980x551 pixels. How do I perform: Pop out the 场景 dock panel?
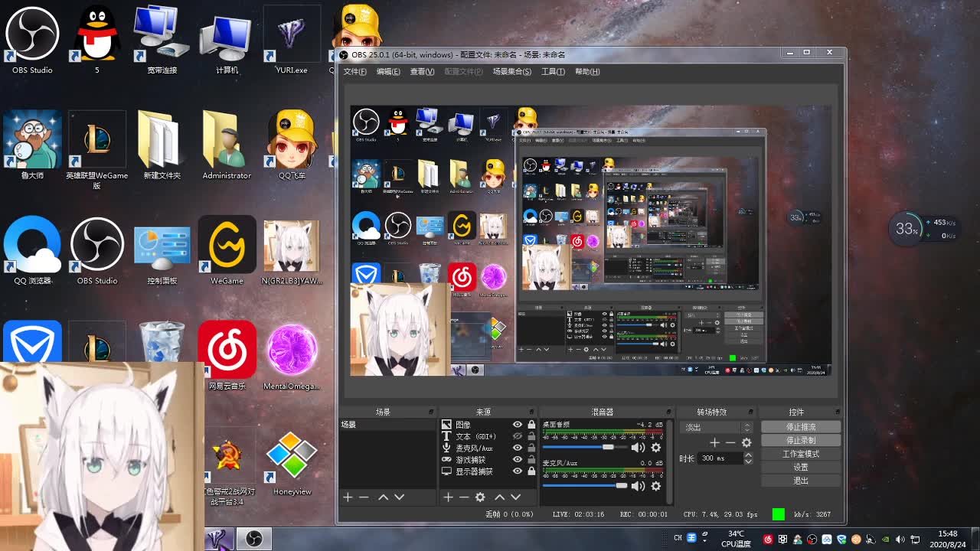point(431,412)
